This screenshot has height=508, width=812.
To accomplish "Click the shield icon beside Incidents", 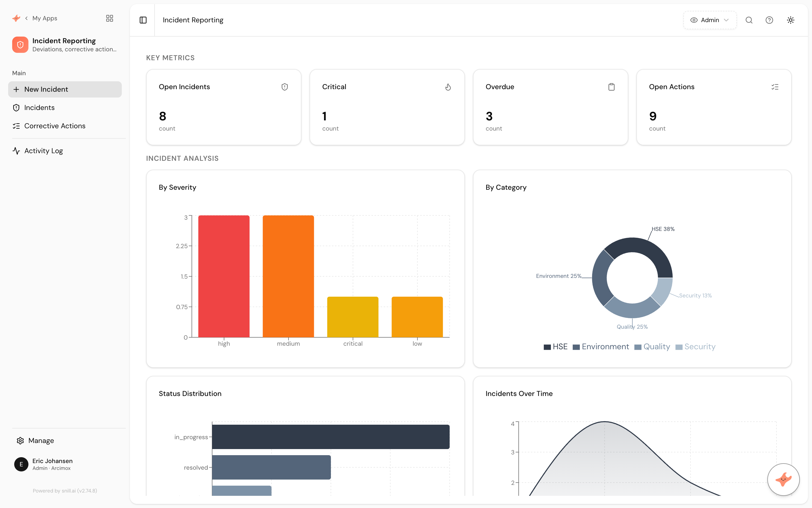I will click(x=16, y=107).
